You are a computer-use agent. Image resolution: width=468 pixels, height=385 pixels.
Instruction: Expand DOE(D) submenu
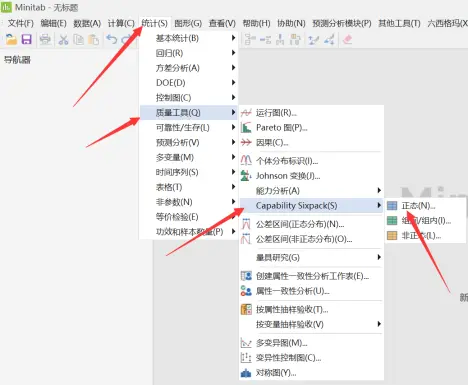pyautogui.click(x=188, y=83)
